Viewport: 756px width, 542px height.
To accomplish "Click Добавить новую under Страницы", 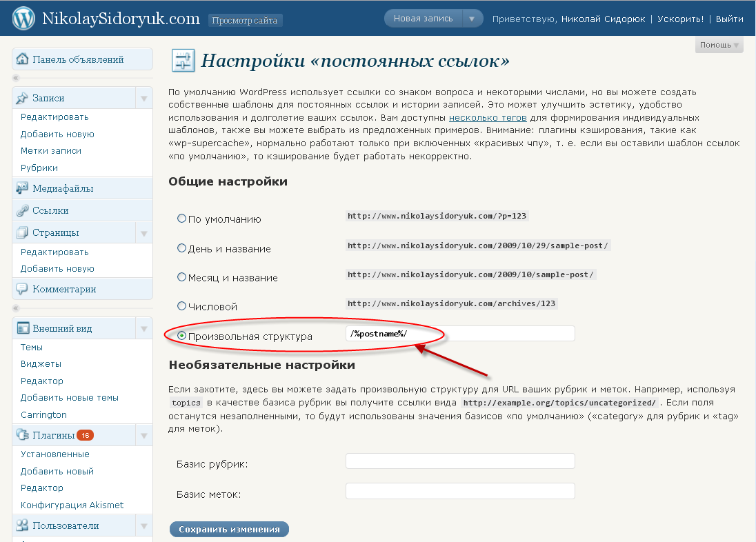I will (57, 269).
